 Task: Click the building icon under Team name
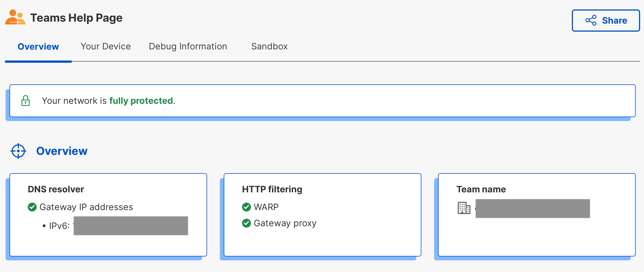click(464, 208)
